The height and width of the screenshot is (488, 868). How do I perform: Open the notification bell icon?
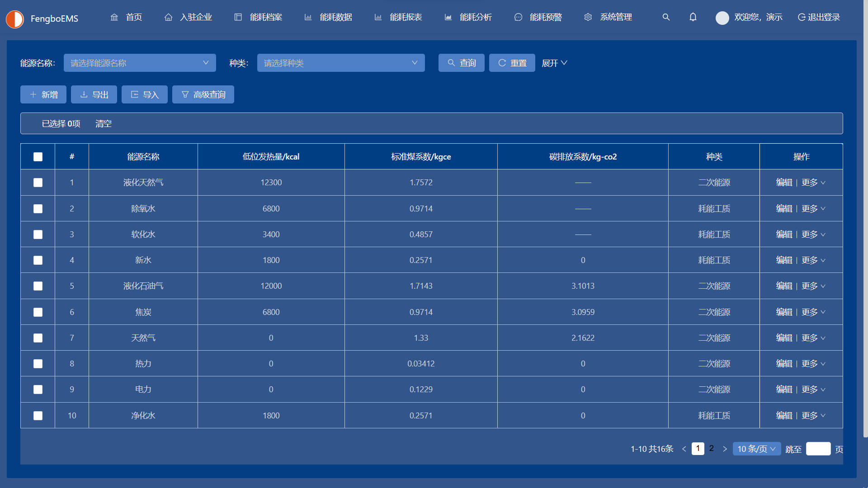tap(693, 17)
